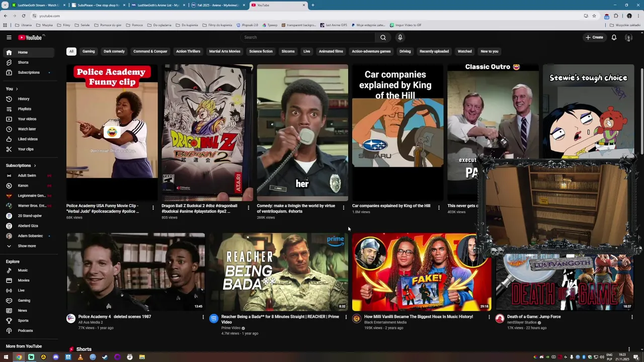Open options for Milli Vanilli video
This screenshot has height=362, width=644.
pyautogui.click(x=489, y=317)
